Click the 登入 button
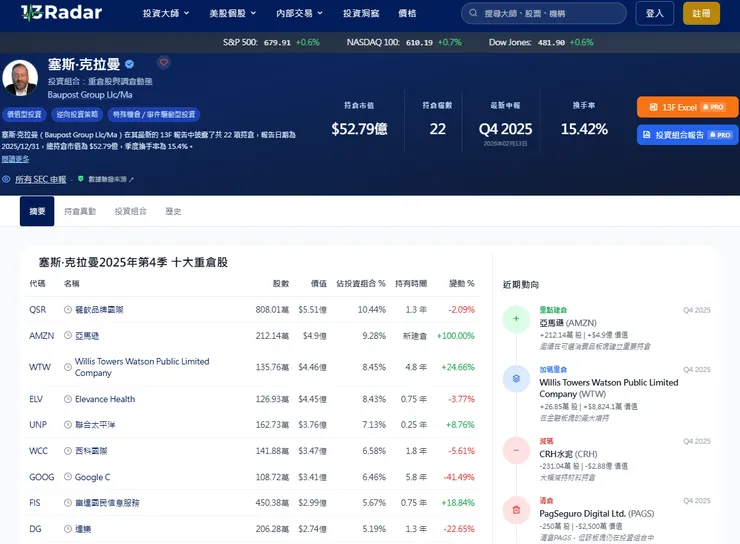The image size is (740, 544). [655, 13]
